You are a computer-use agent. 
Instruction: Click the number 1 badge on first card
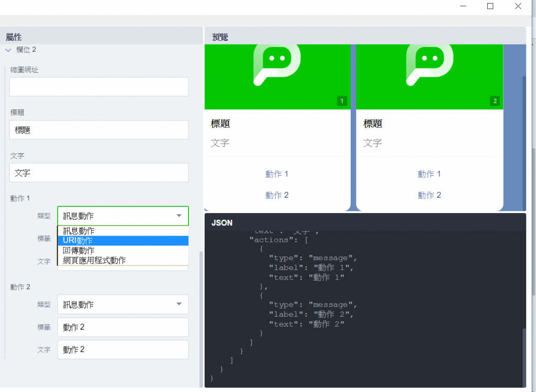point(342,101)
